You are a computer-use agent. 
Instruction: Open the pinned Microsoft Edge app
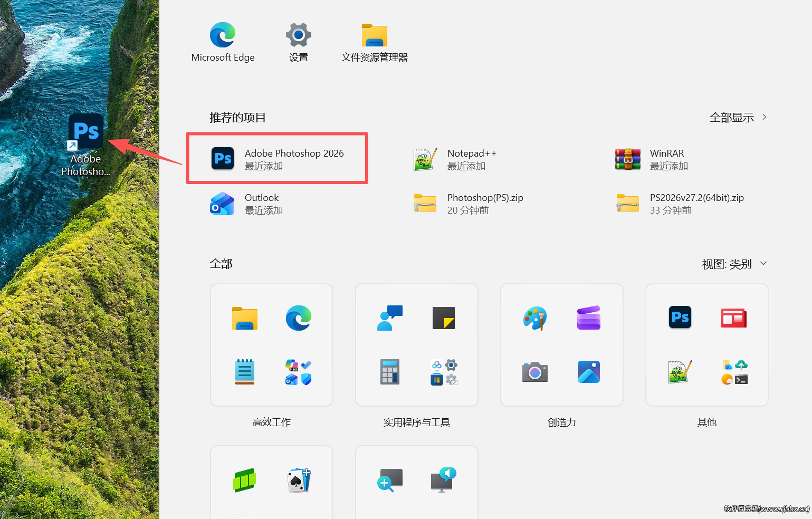coord(223,42)
